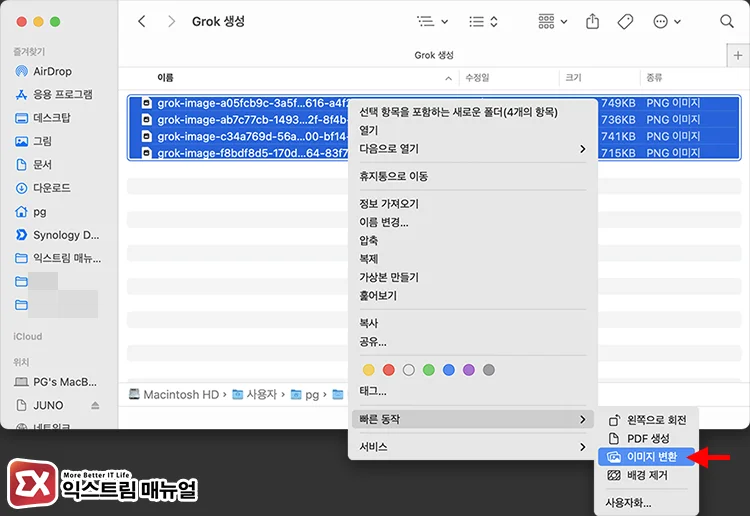Expand 서비스 submenu
The image size is (750, 516).
(x=473, y=447)
